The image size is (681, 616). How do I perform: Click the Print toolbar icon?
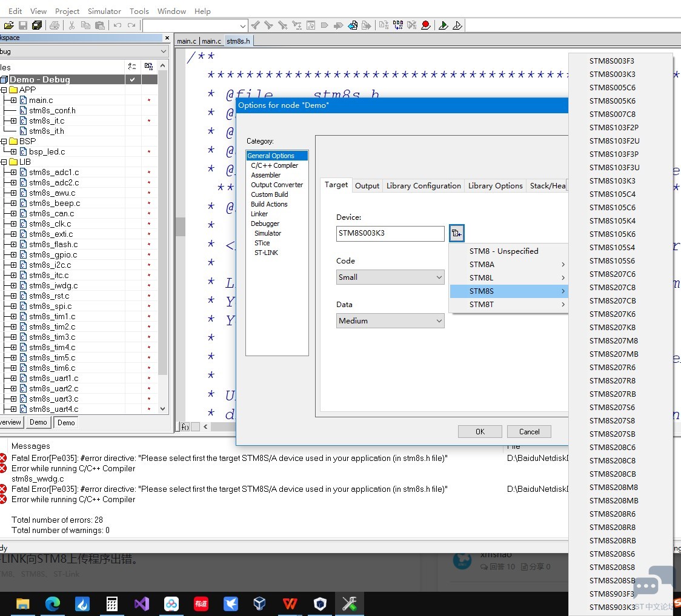55,25
